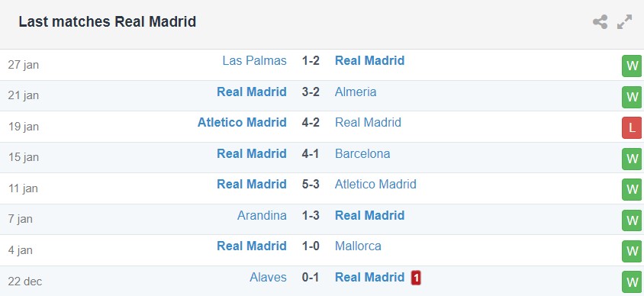Open Alaves team link

pos(268,277)
